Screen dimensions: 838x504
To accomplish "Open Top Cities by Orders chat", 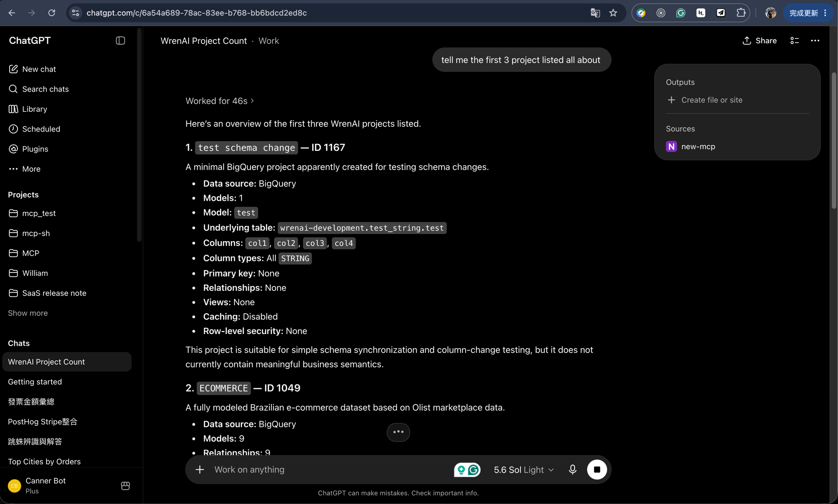I will click(44, 461).
